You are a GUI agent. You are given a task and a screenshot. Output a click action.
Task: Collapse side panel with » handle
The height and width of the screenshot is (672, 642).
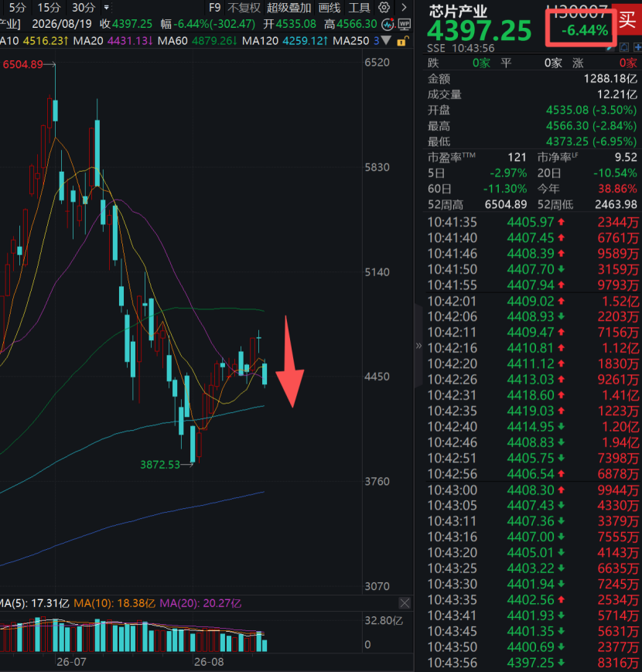click(x=418, y=346)
